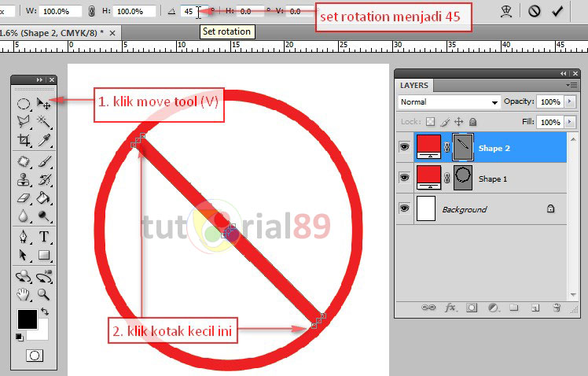This screenshot has height=376, width=588.
Task: Open the Fill slider arrow
Action: coord(570,122)
